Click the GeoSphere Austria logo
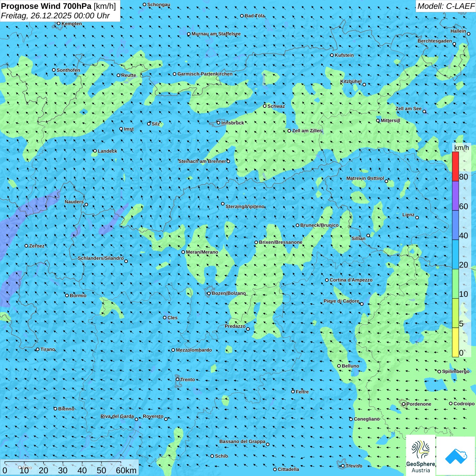The height and width of the screenshot is (476, 476). 421,455
